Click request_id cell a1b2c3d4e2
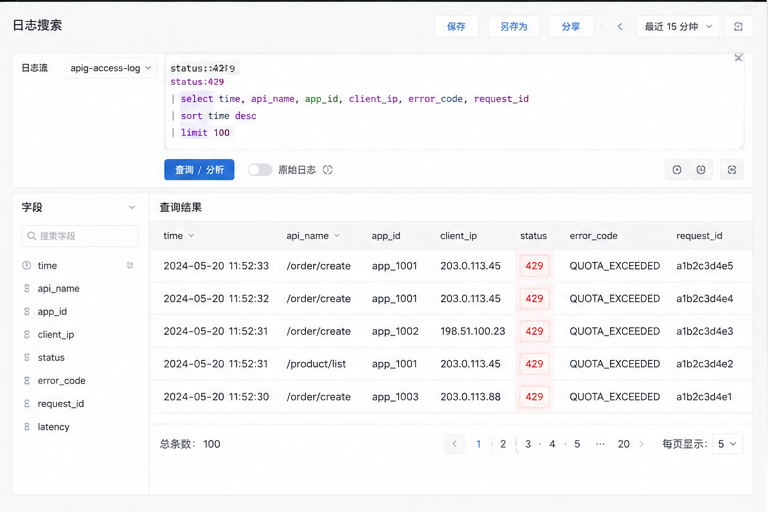Viewport: 768px width, 512px height. pyautogui.click(x=705, y=364)
